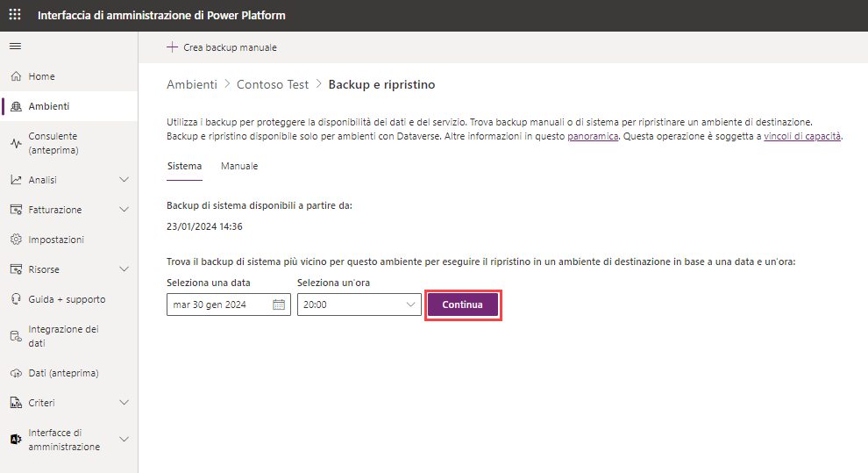Open the Seleziona un'ora time dropdown

click(359, 305)
